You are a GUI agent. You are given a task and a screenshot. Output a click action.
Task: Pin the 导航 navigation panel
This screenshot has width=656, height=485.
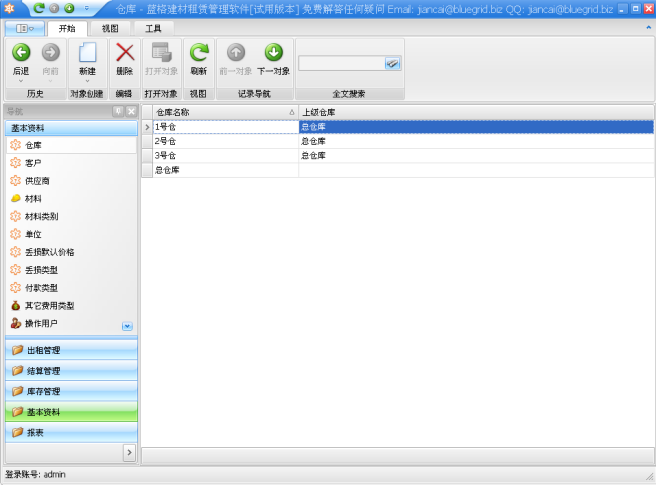pyautogui.click(x=118, y=111)
